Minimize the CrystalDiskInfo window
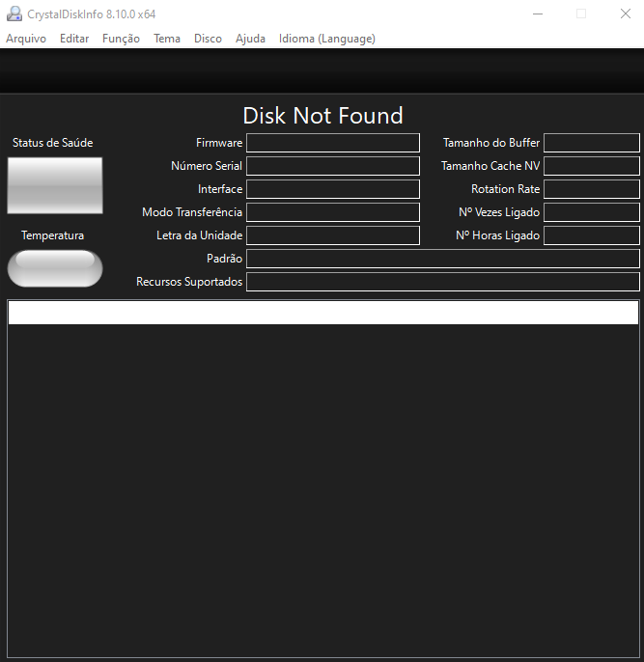Image resolution: width=644 pixels, height=662 pixels. (538, 14)
